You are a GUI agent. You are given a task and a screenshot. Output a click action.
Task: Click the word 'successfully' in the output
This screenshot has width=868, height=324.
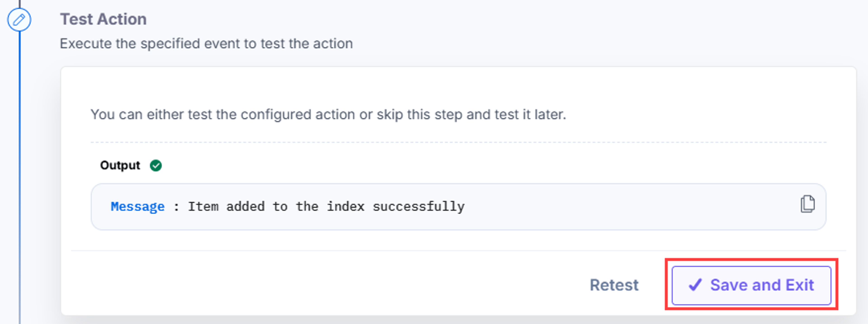click(x=418, y=206)
